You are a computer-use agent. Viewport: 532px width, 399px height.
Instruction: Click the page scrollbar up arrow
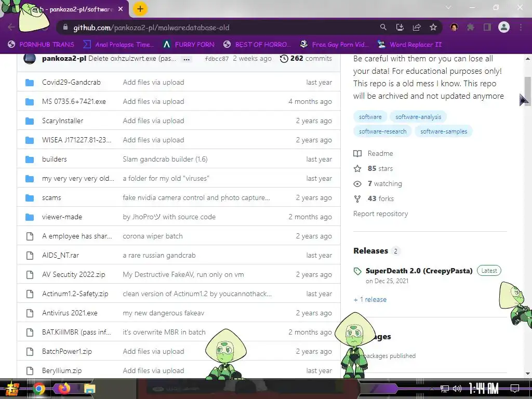tap(528, 59)
